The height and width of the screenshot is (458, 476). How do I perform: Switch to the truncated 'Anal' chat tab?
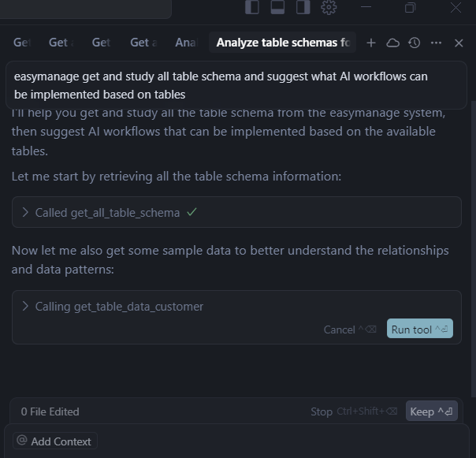[x=187, y=43]
